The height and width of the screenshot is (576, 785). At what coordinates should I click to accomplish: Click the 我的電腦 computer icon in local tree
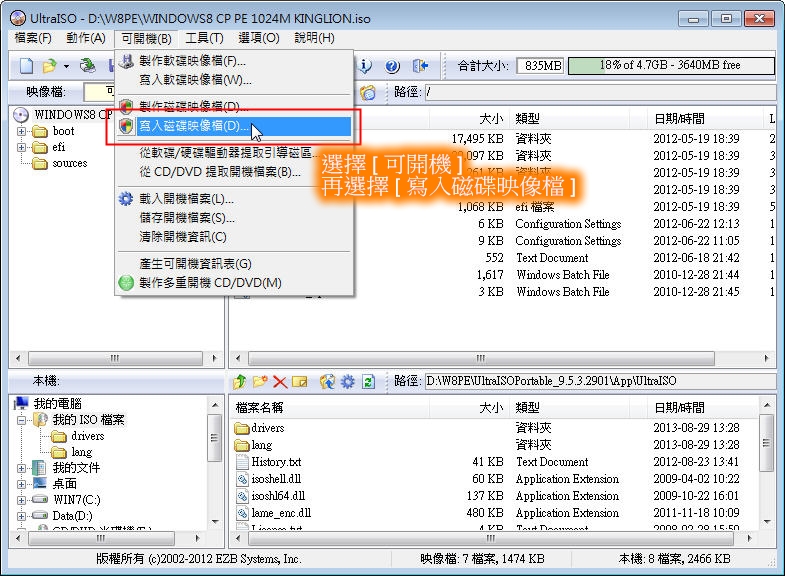[21, 403]
